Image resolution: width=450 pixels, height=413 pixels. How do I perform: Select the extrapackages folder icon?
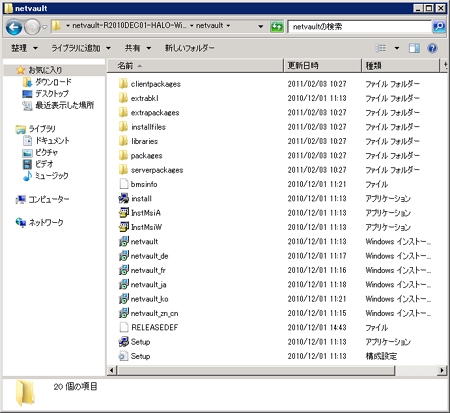(x=123, y=112)
